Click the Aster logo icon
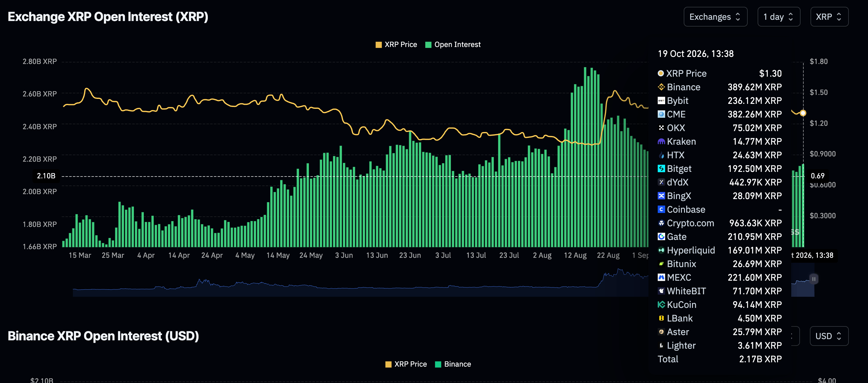 [x=661, y=332]
